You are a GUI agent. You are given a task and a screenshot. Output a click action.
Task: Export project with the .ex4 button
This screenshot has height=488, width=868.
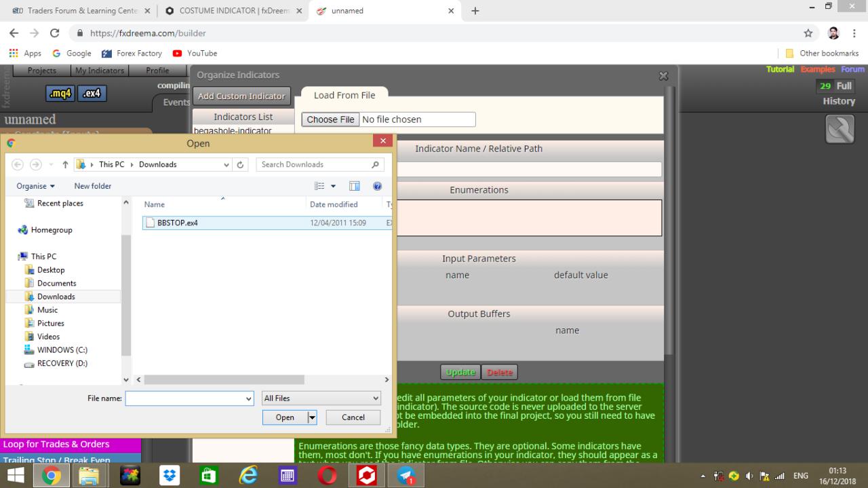[x=91, y=94]
